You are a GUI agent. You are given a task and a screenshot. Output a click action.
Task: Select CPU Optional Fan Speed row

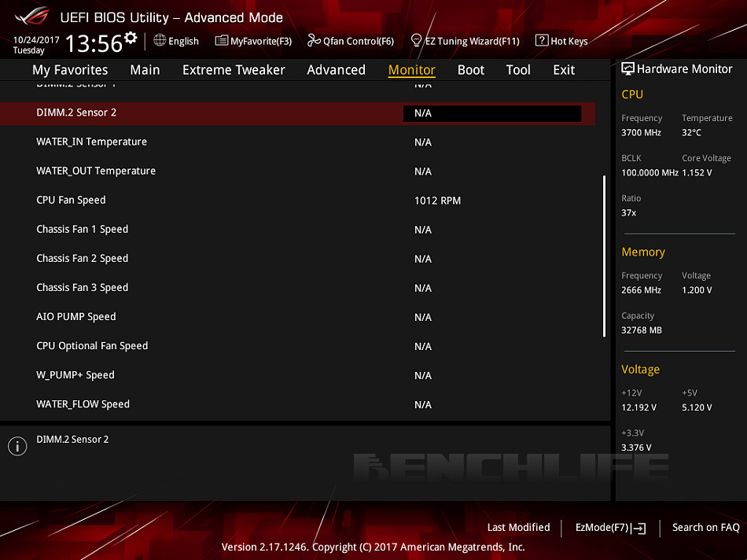point(297,346)
